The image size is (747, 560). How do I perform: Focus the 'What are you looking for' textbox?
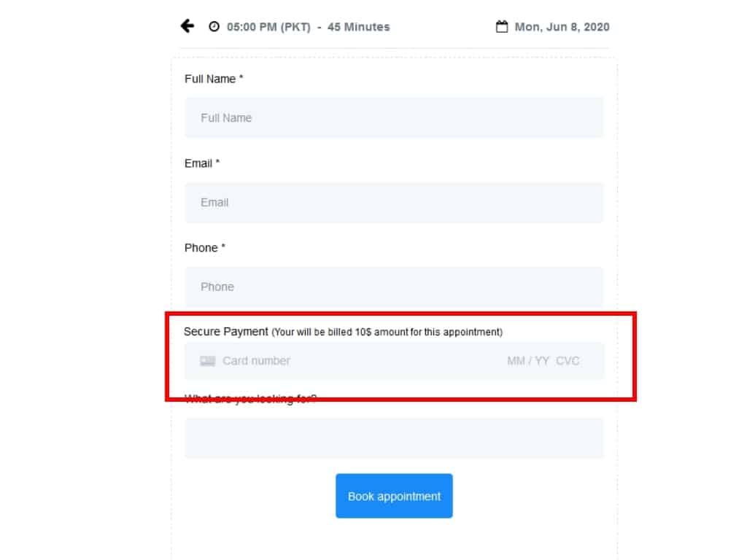(394, 438)
